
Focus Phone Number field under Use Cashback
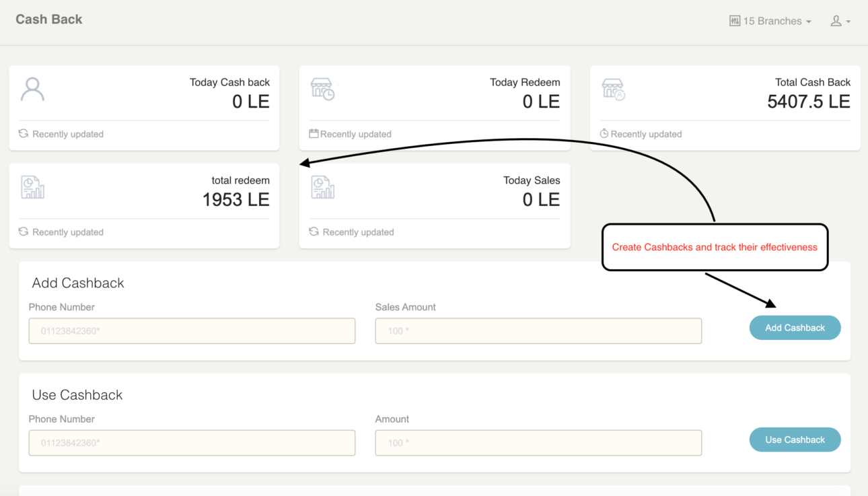pos(192,443)
